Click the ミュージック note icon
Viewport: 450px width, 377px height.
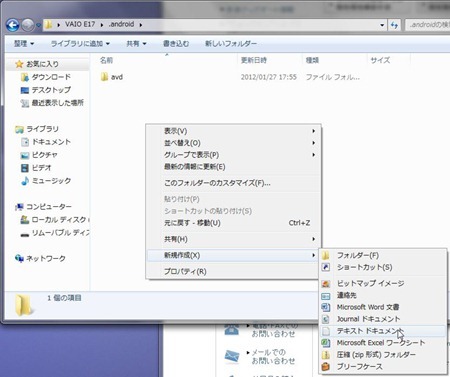coord(25,181)
